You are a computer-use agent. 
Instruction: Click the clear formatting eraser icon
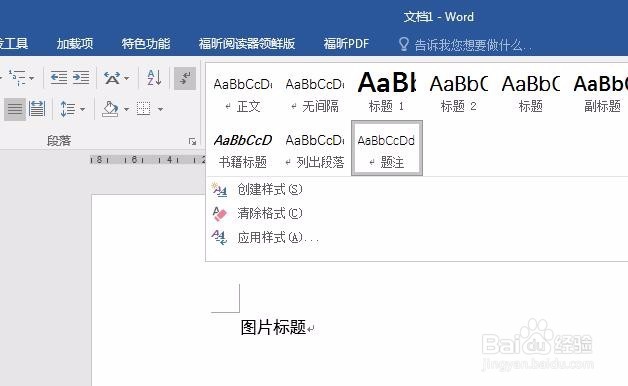point(219,214)
